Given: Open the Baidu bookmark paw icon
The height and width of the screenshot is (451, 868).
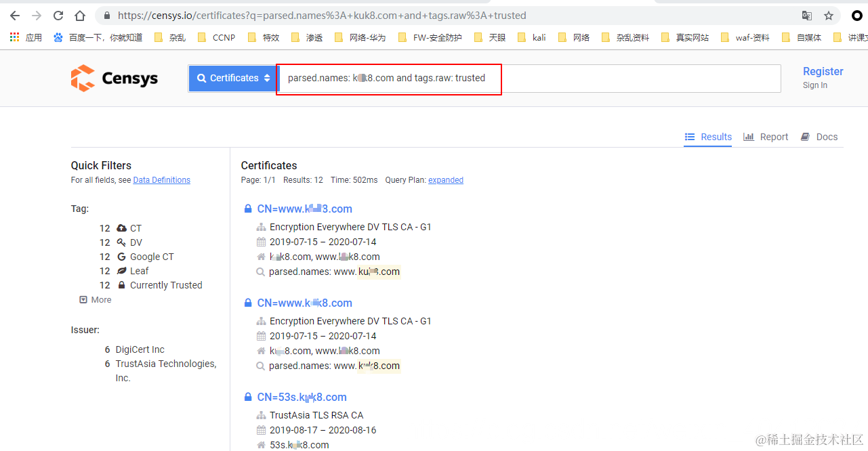Looking at the screenshot, I should (58, 37).
